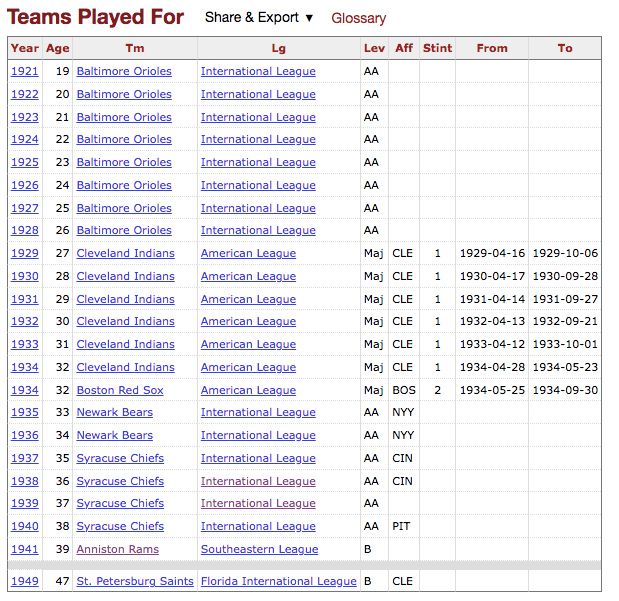Sort table by Year column header
Image resolution: width=619 pixels, height=601 pixels.
(25, 48)
